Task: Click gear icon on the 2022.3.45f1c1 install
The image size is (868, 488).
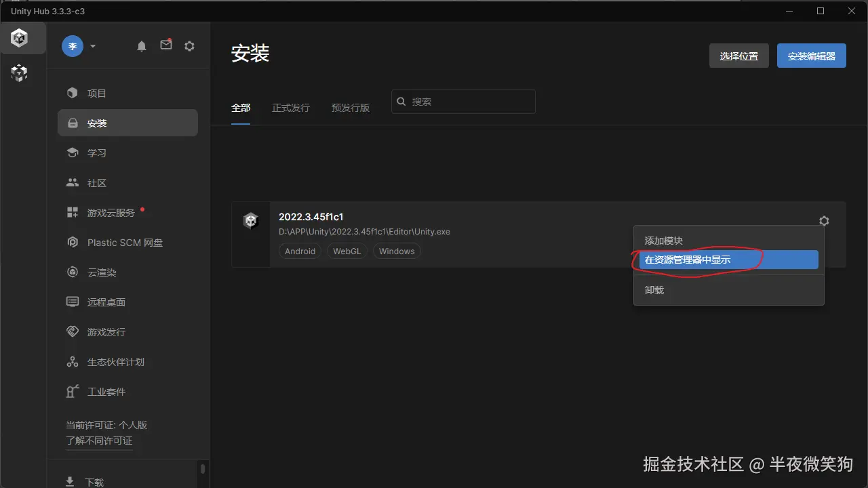Action: pyautogui.click(x=824, y=221)
